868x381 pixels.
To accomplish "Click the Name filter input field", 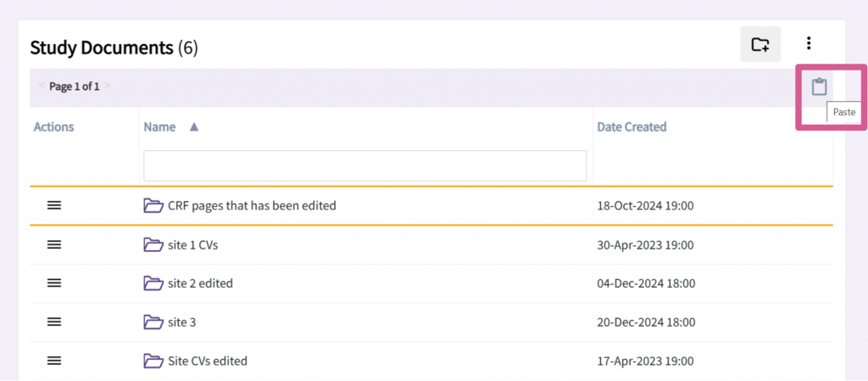I will point(364,165).
